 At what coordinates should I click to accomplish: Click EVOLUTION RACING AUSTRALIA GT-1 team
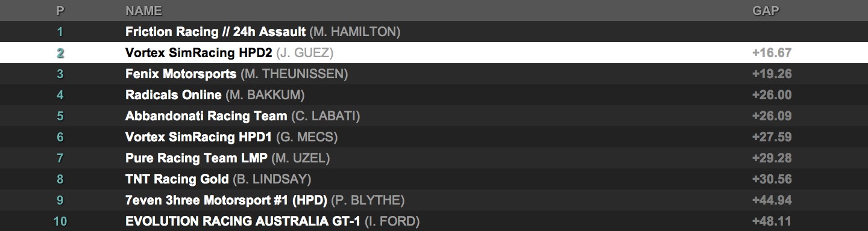243,221
